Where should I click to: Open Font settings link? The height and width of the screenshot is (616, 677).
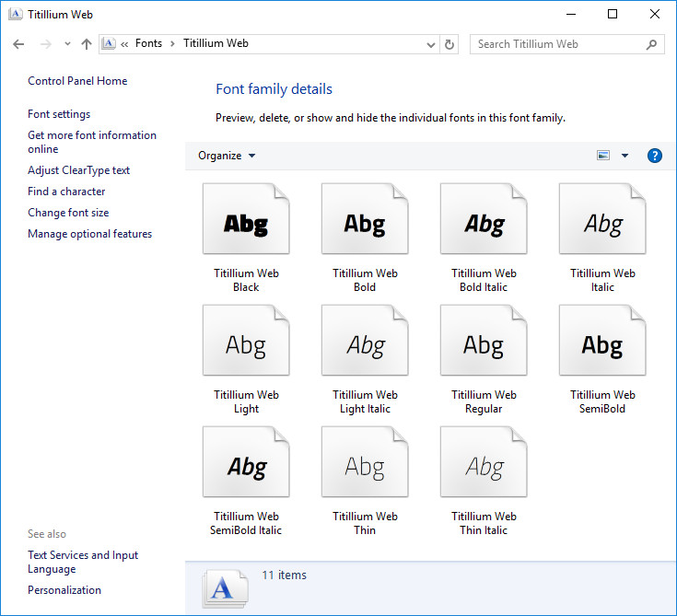59,114
